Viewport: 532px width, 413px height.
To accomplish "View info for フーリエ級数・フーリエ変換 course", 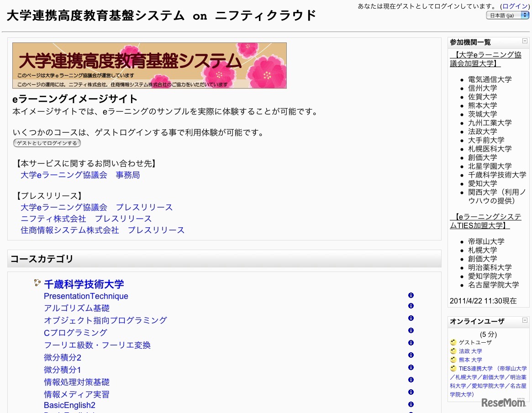I will tap(411, 343).
